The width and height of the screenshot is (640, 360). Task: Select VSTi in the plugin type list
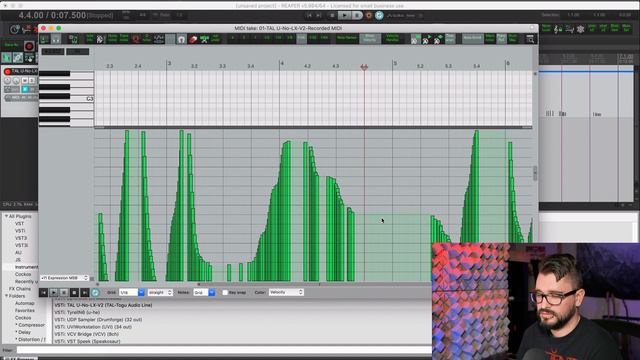point(20,231)
